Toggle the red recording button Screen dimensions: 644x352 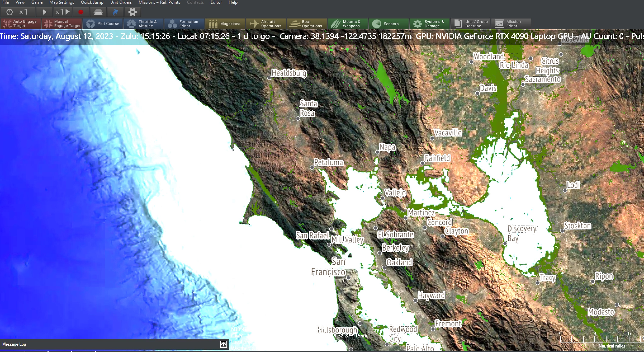[x=81, y=12]
